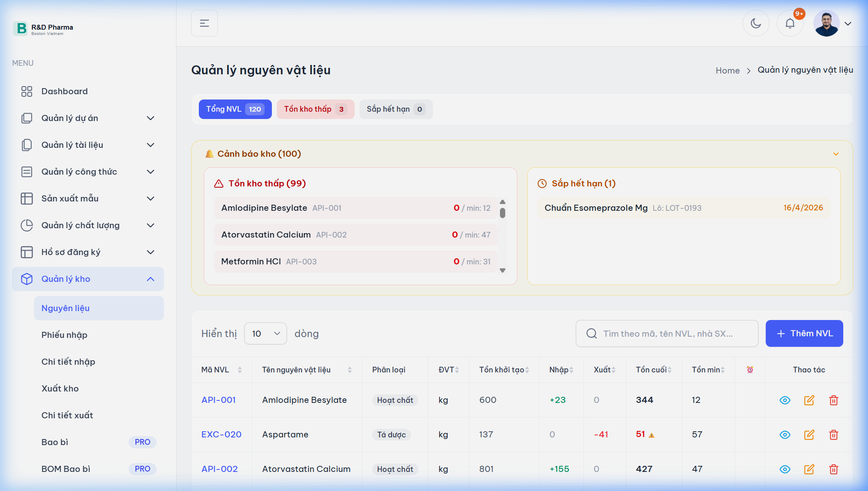Click the low-stock list scrollbar down arrow
This screenshot has height=491, width=868.
coord(502,270)
